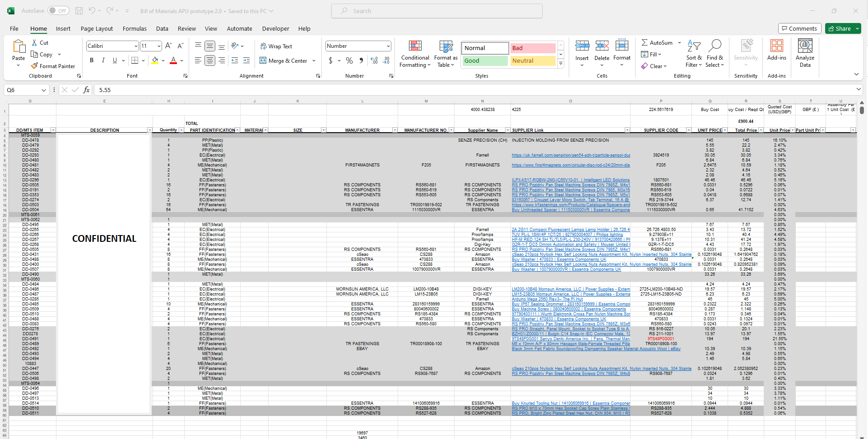The width and height of the screenshot is (868, 439).
Task: Apply the red Font Color swatch
Action: (x=173, y=60)
